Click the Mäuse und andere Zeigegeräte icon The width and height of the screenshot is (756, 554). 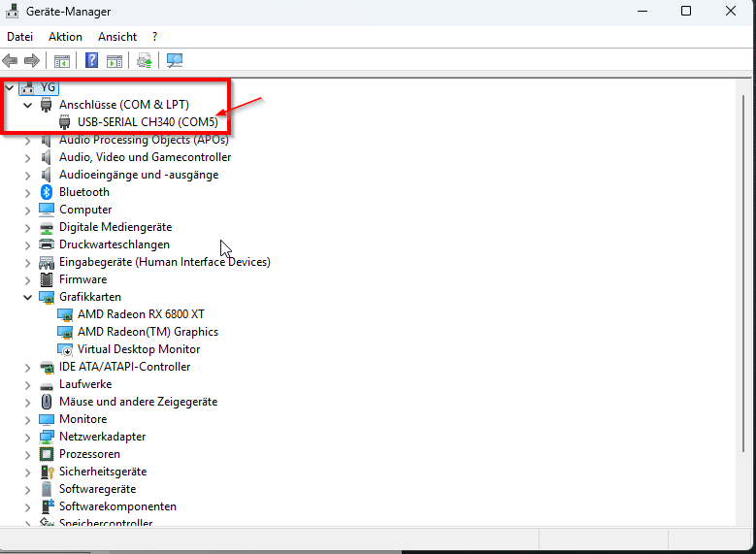pos(47,402)
